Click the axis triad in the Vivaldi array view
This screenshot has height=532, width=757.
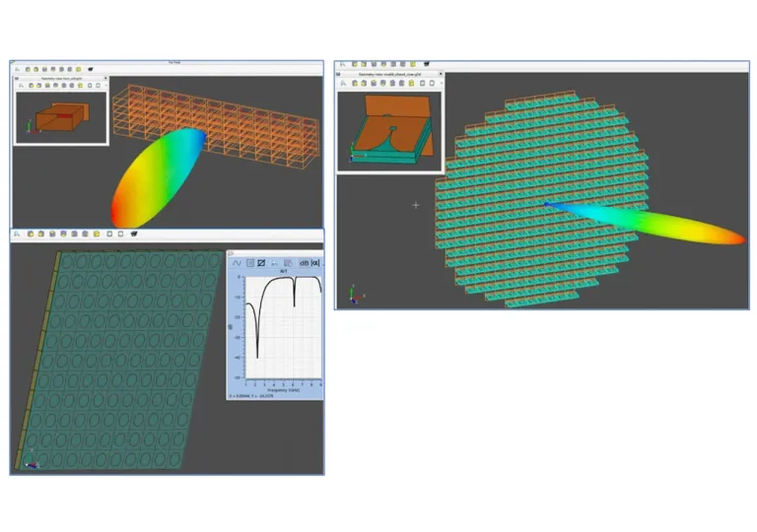[x=356, y=295]
